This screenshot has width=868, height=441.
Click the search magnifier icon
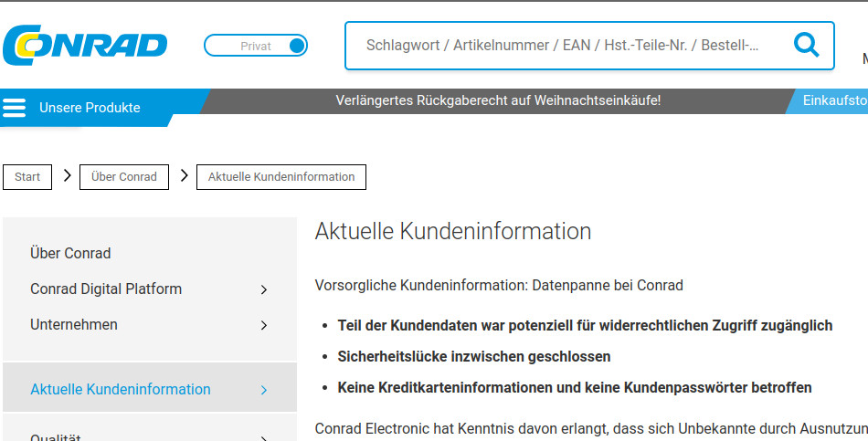(x=806, y=45)
